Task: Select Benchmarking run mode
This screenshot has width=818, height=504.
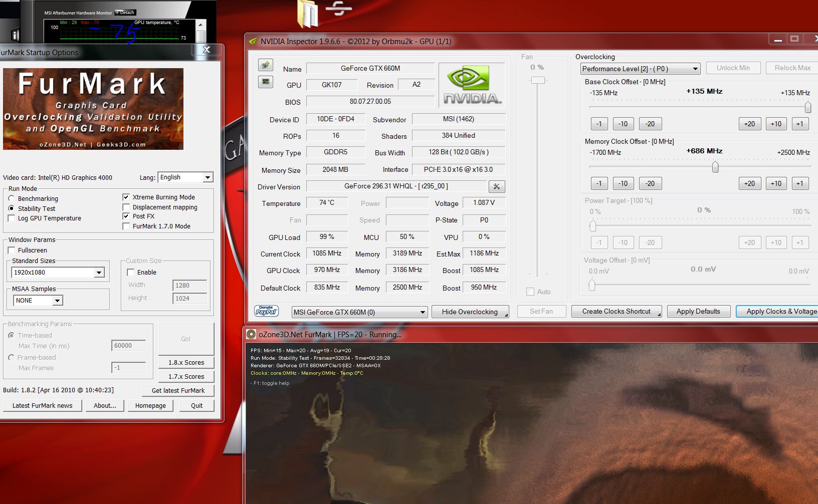Action: (x=12, y=198)
